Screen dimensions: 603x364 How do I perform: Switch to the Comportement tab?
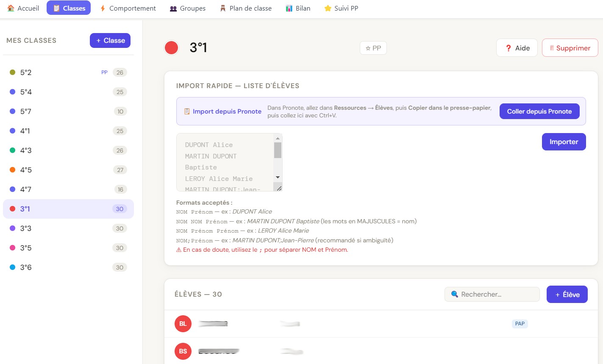tap(128, 8)
